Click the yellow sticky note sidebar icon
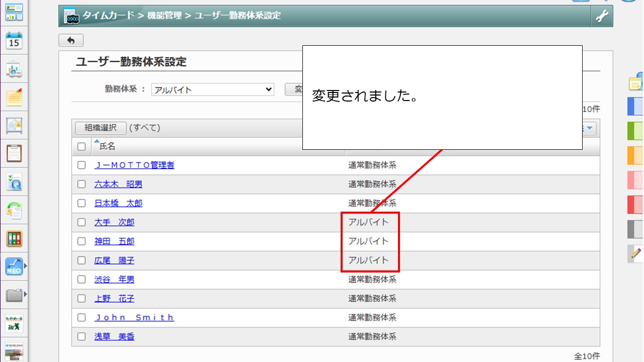The image size is (644, 362). tap(14, 98)
